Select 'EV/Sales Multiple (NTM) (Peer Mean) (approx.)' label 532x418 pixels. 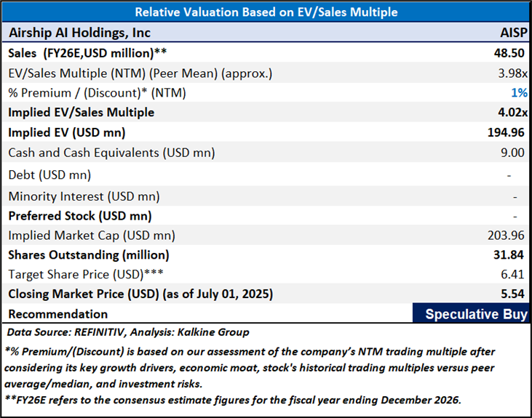(140, 73)
